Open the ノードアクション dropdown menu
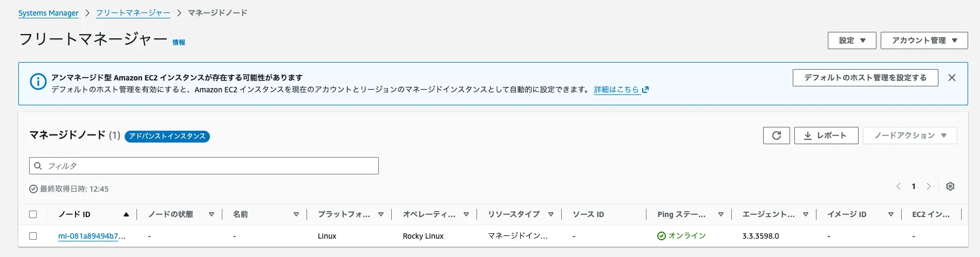 coord(910,136)
